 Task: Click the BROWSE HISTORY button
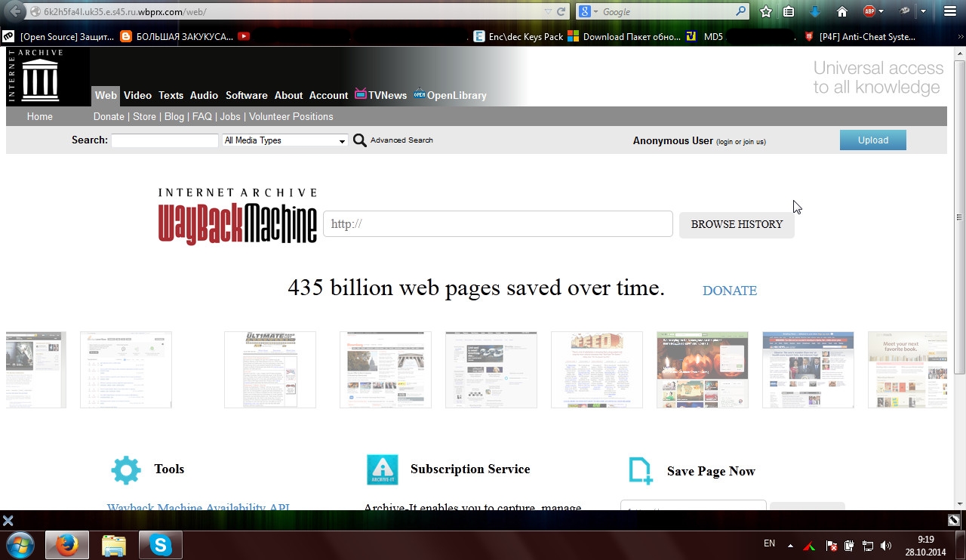(x=737, y=224)
